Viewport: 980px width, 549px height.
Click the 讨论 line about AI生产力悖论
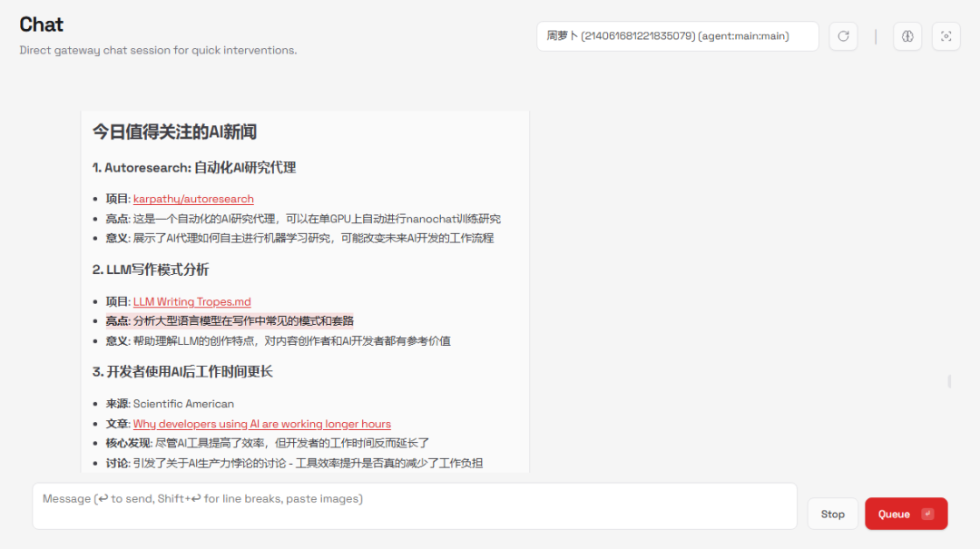294,464
